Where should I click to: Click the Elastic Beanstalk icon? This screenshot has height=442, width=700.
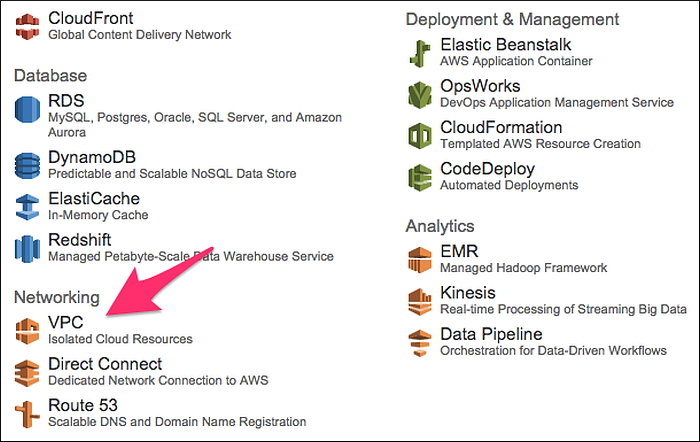pos(420,54)
